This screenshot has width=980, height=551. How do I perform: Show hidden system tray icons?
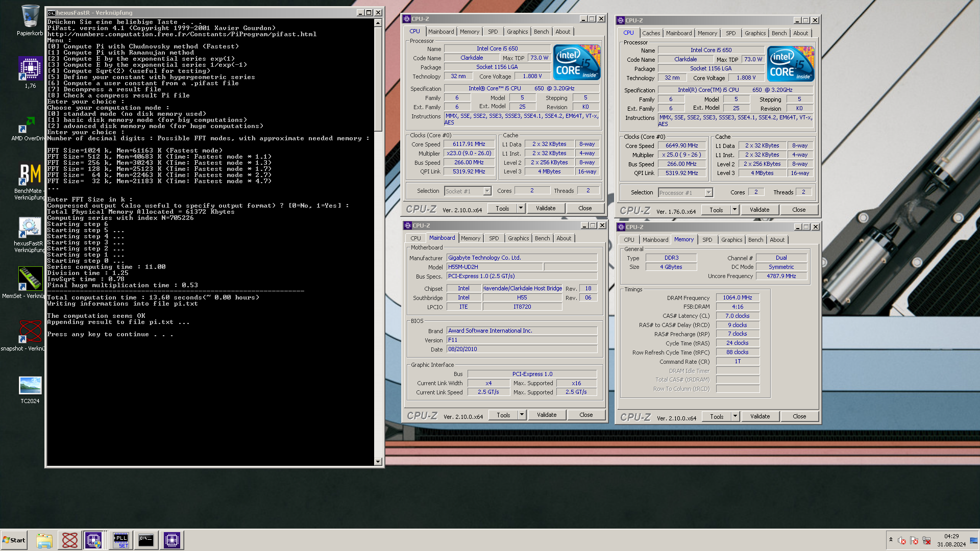point(891,540)
